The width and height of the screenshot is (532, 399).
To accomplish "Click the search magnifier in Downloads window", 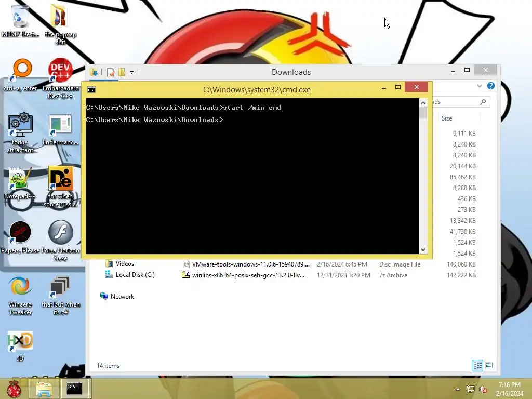I will pyautogui.click(x=483, y=102).
